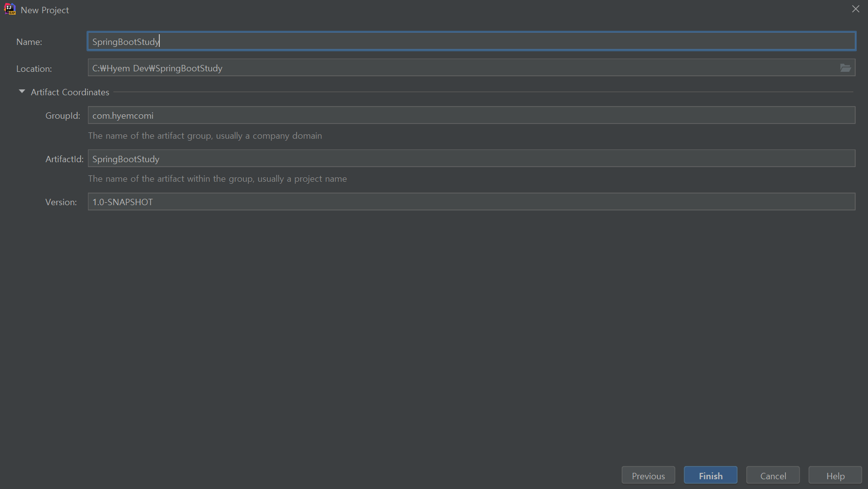Viewport: 868px width, 489px height.
Task: Click hint text 'usually a project name'
Action: point(302,179)
